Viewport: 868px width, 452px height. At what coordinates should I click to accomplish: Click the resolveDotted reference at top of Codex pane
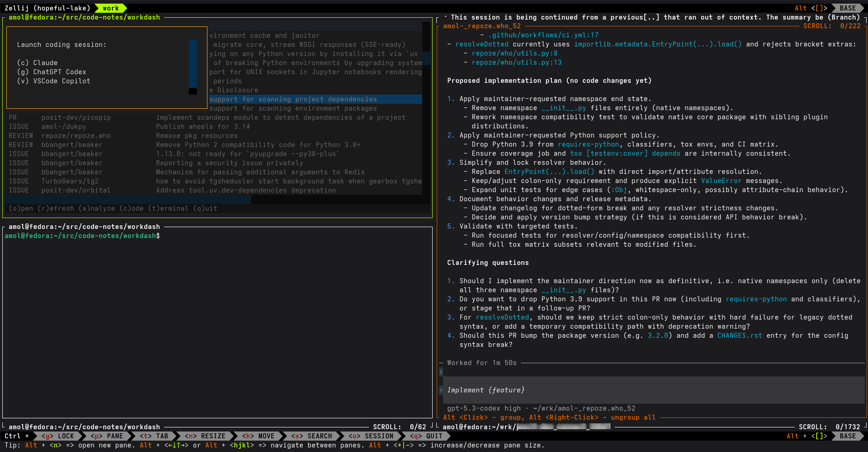click(482, 44)
